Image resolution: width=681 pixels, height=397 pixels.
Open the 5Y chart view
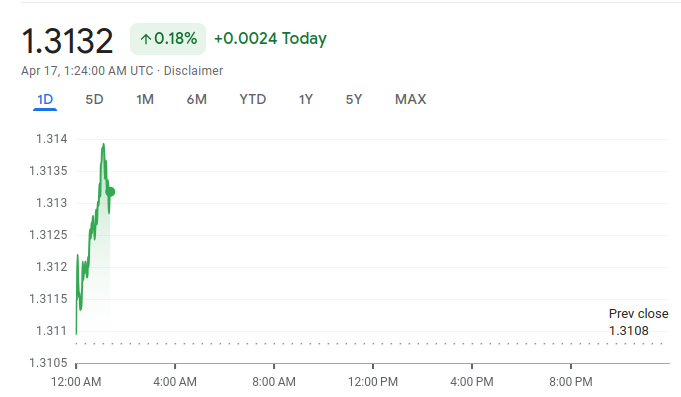pyautogui.click(x=354, y=99)
